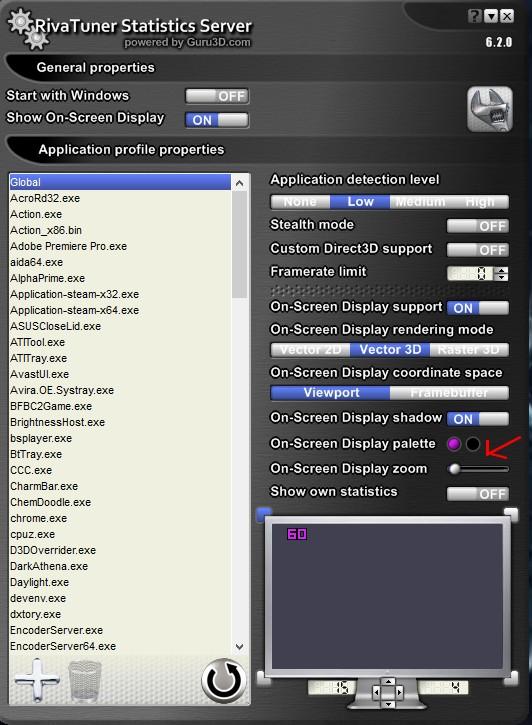Image resolution: width=532 pixels, height=725 pixels.
Task: Click the Framerate limit value field
Action: (x=471, y=274)
